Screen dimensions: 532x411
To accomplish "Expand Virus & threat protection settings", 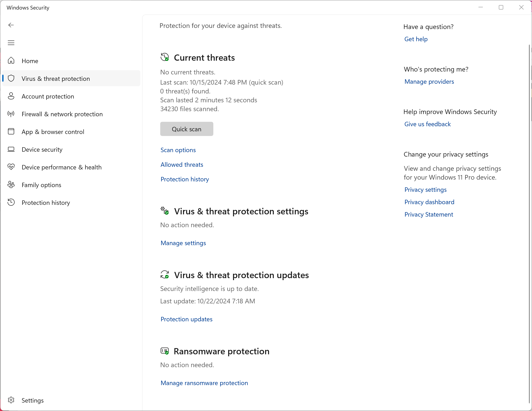I will (183, 243).
